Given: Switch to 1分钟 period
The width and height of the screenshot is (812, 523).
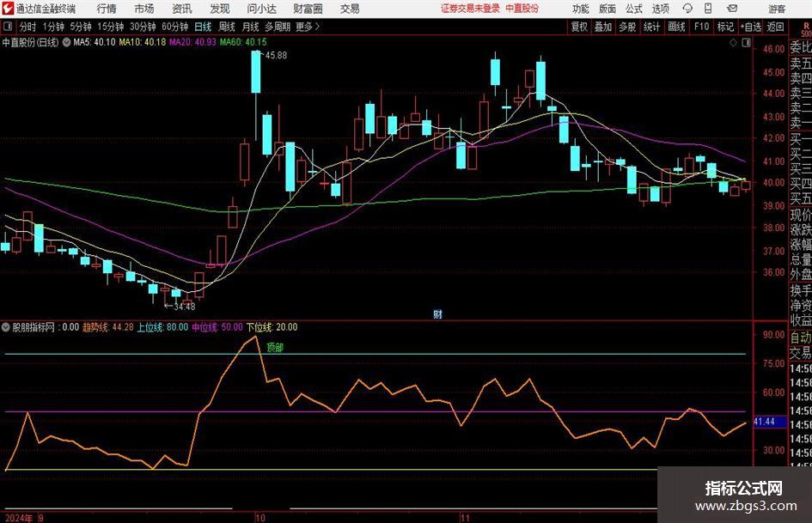Looking at the screenshot, I should point(52,27).
